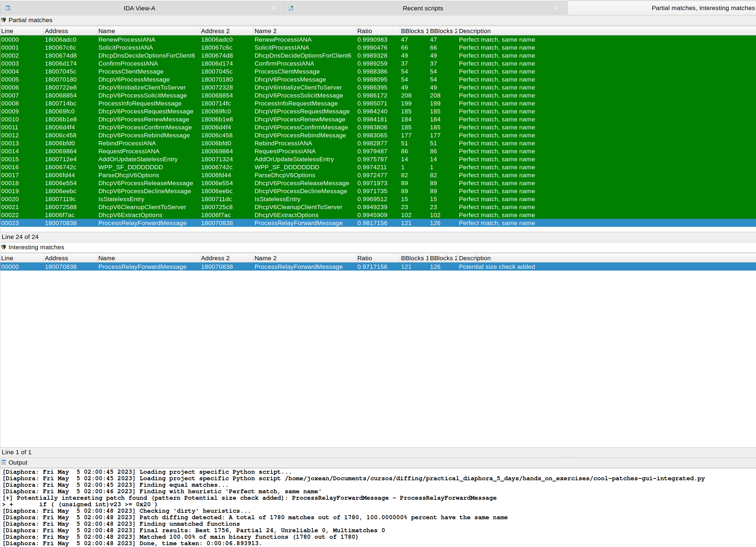Close the IDA View-A tab
The image size is (756, 547).
point(273,8)
